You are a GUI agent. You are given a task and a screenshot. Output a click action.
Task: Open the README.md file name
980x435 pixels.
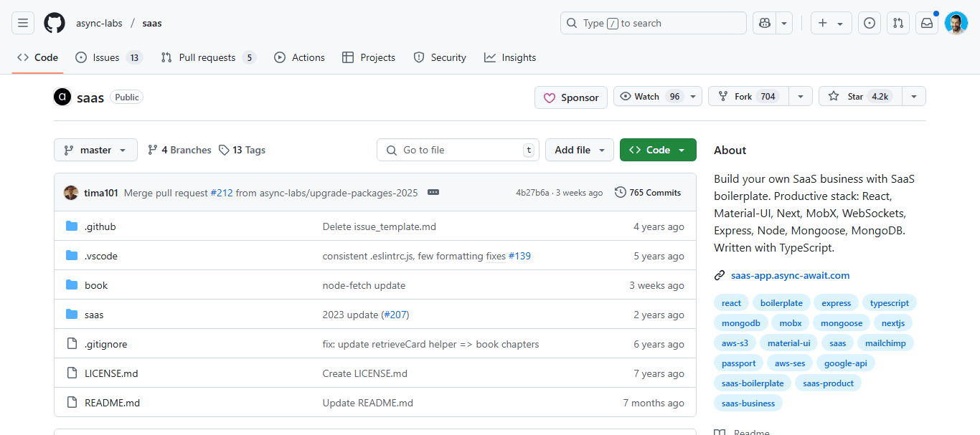(x=112, y=403)
